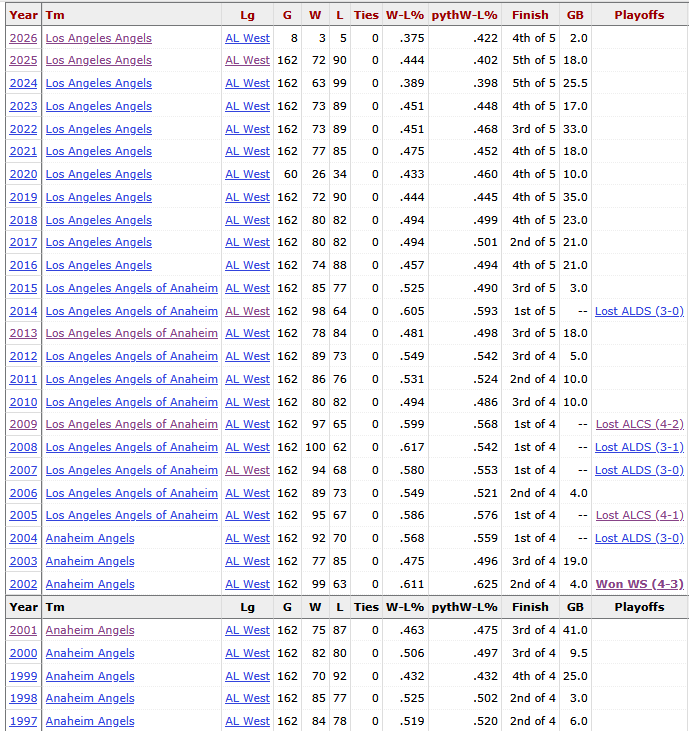Open Won WS (4-3) playoffs link

(x=640, y=584)
